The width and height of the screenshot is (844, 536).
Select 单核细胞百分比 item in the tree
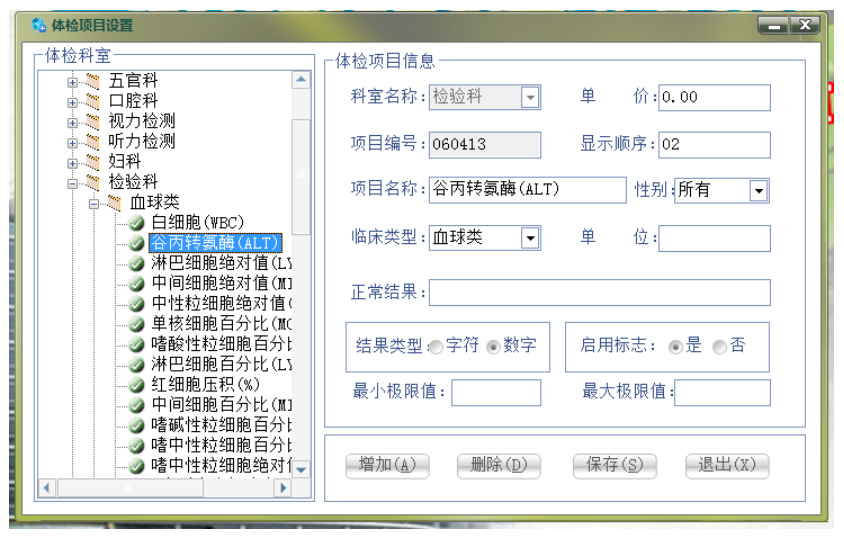(x=221, y=324)
